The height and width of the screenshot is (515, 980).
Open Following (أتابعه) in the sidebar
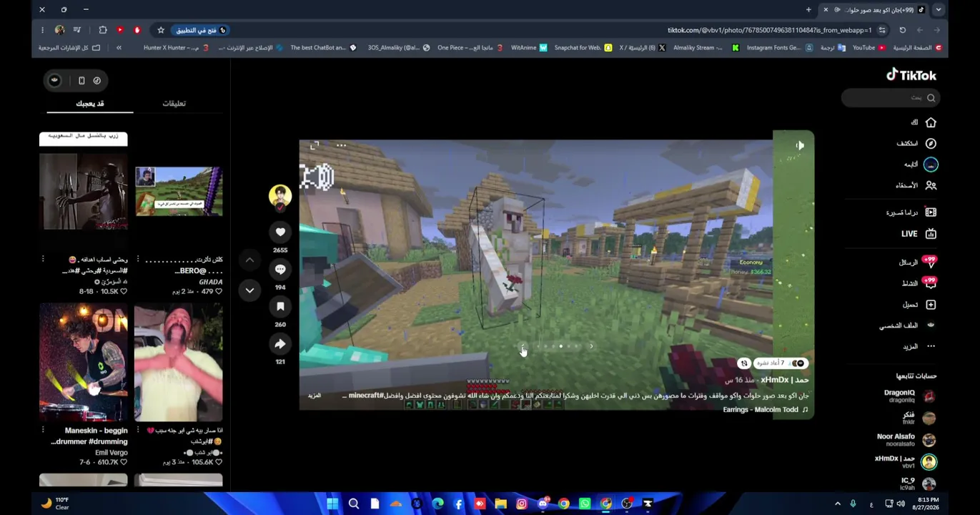[920, 165]
